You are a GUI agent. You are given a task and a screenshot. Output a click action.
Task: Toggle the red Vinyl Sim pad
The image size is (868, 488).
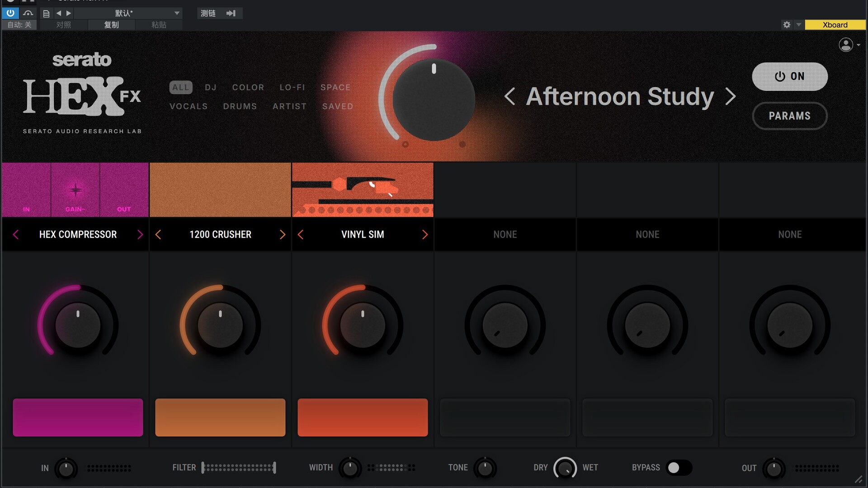click(363, 418)
